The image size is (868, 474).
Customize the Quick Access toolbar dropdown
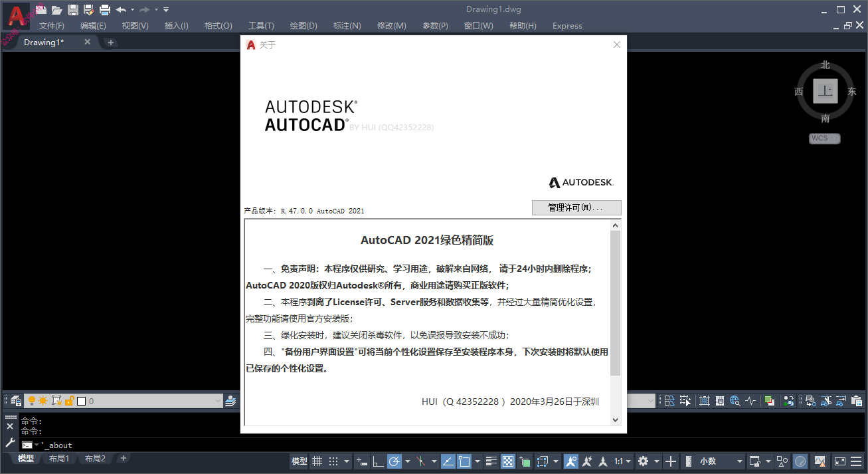click(x=166, y=9)
